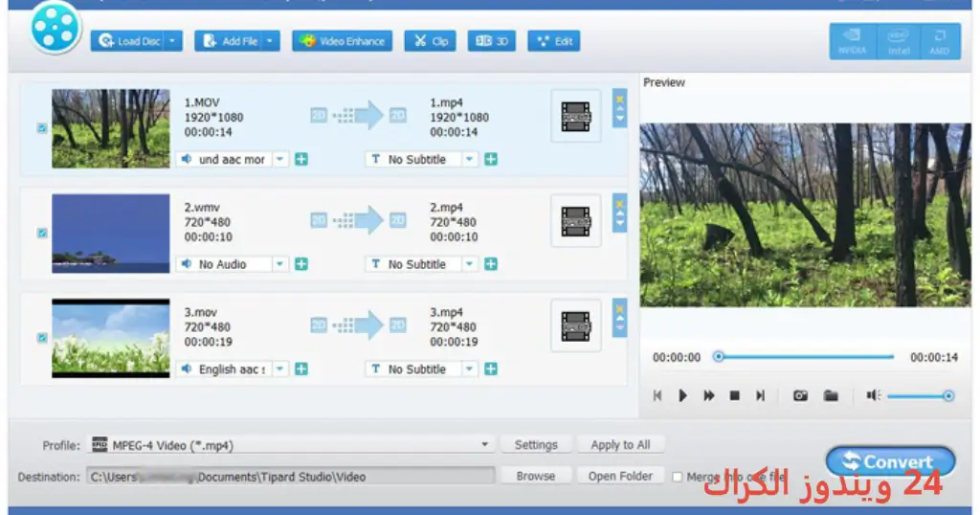
Task: Open the Load Disc dropdown arrow
Action: 173,41
